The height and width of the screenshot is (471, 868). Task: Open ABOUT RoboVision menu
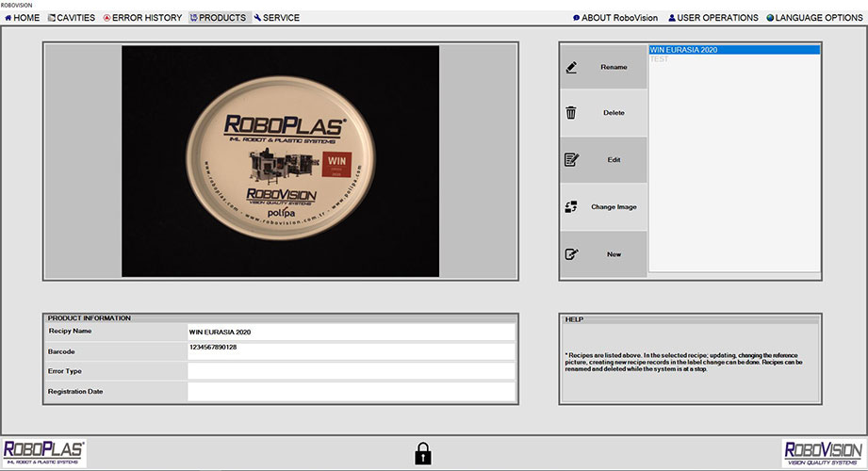[615, 18]
